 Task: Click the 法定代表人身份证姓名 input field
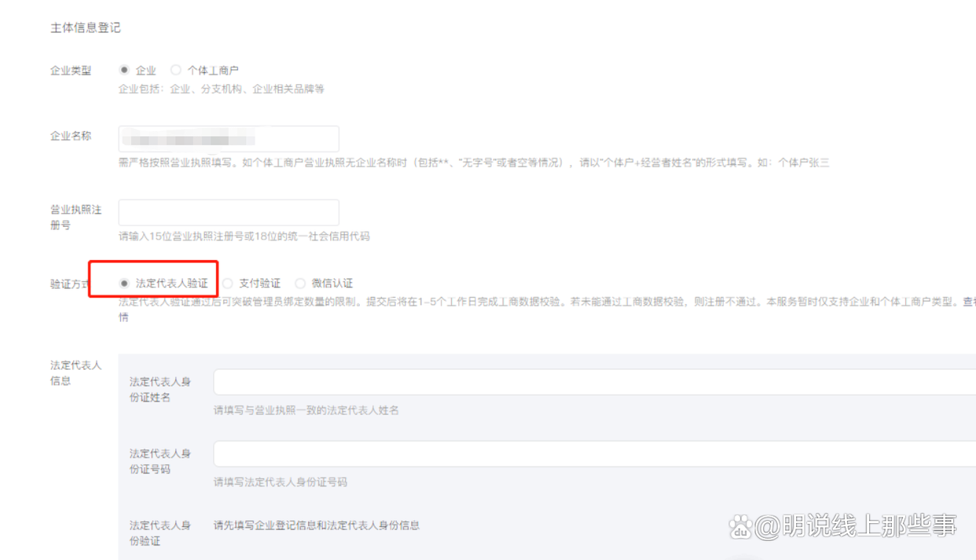595,382
